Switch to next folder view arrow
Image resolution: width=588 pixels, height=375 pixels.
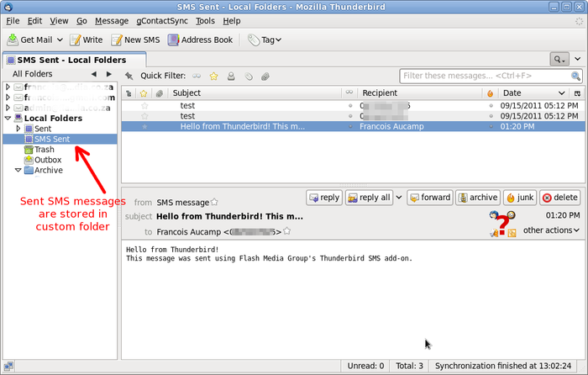108,74
